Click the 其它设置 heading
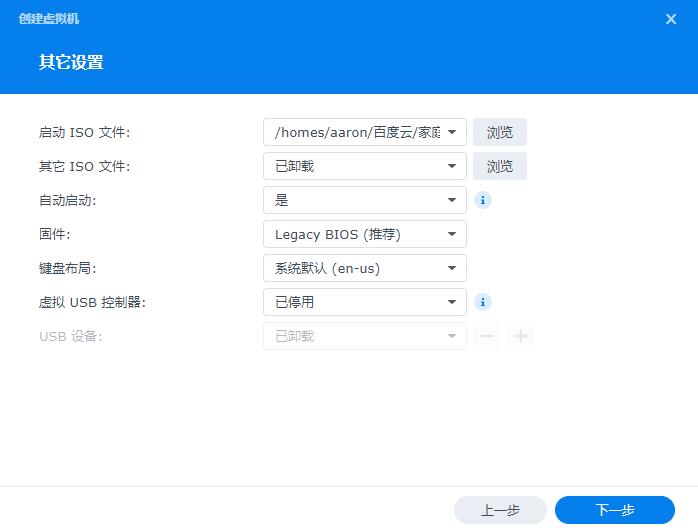 click(x=71, y=62)
